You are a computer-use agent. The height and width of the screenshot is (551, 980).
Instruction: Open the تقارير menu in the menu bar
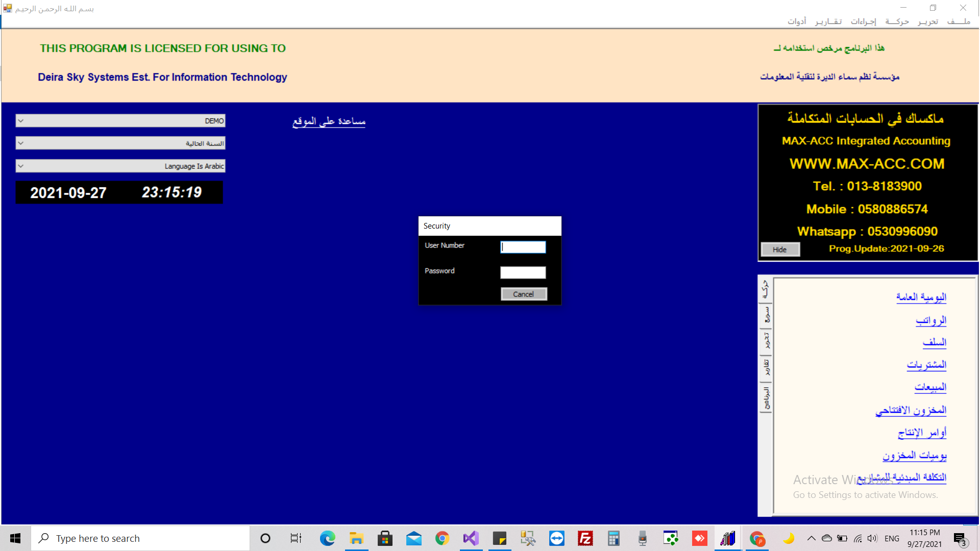(828, 21)
